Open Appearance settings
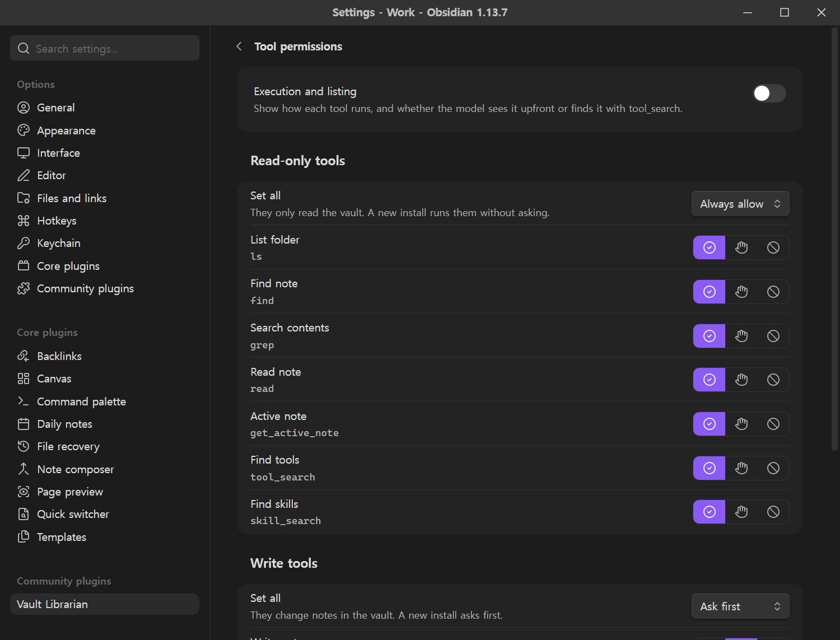This screenshot has height=640, width=840. (105, 130)
